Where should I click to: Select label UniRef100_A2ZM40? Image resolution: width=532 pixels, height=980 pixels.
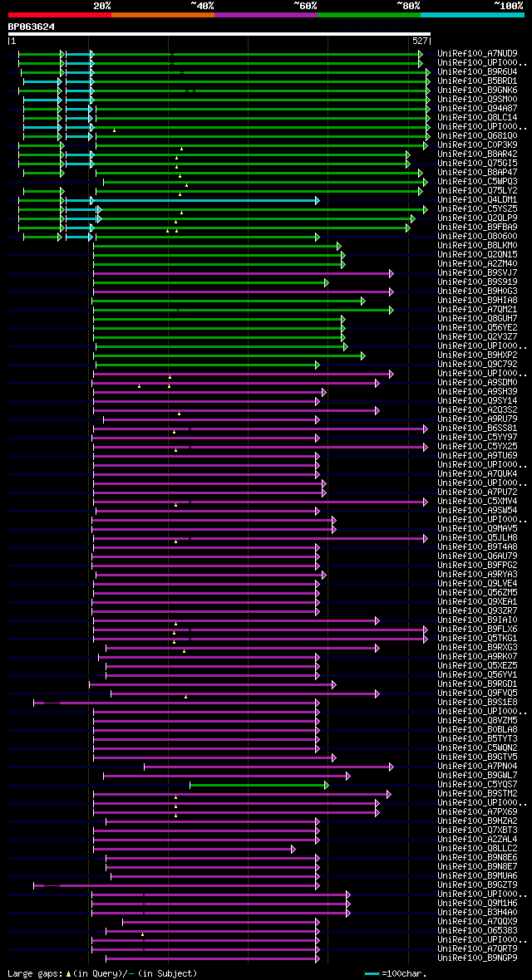[x=477, y=264]
